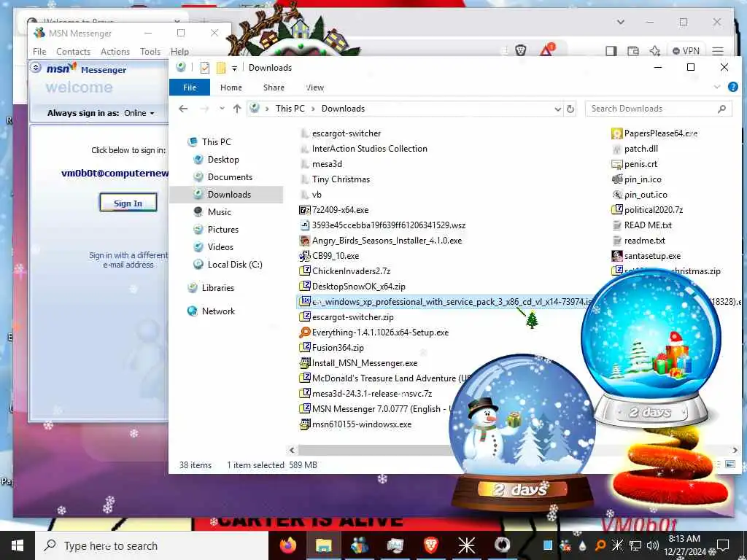Click the Search Downloads field
747x560 pixels.
point(659,109)
